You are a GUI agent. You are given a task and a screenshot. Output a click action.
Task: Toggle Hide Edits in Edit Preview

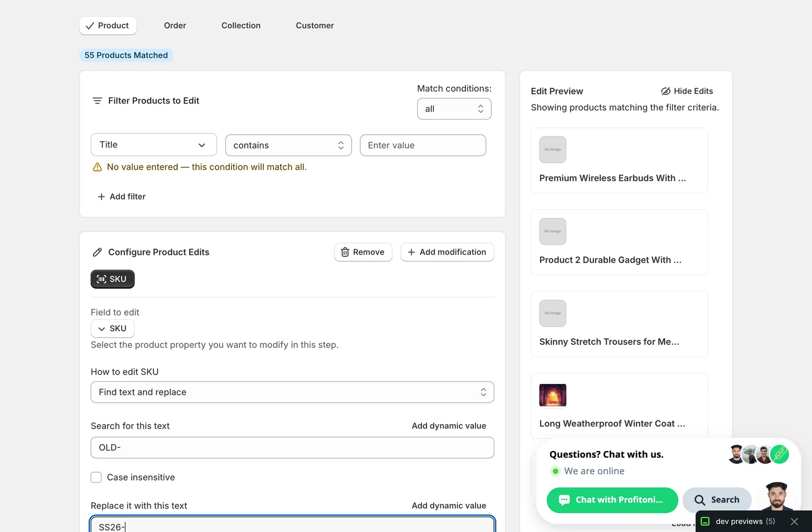pyautogui.click(x=687, y=91)
